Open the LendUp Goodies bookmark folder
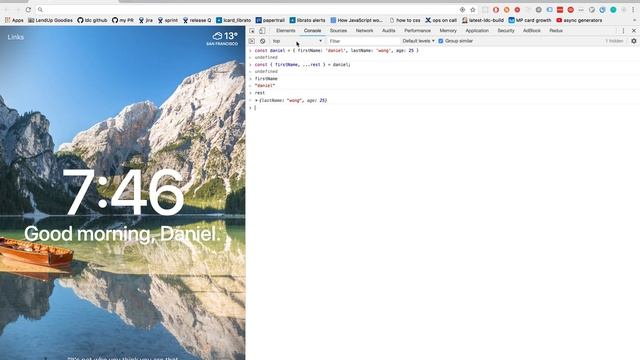640x360 pixels. (51, 20)
